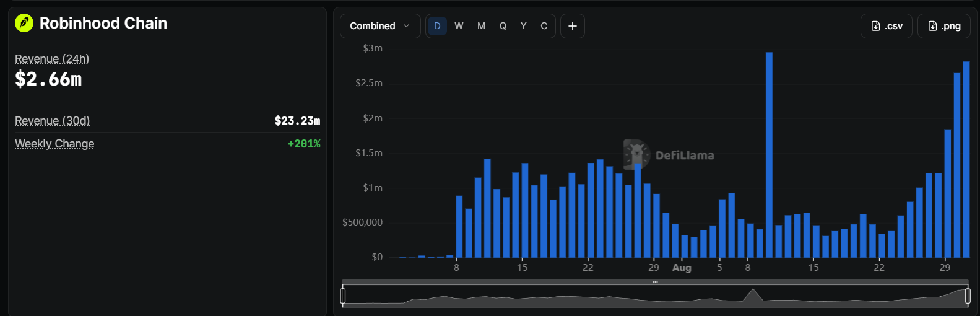Click the $23.23m revenue value

[297, 121]
